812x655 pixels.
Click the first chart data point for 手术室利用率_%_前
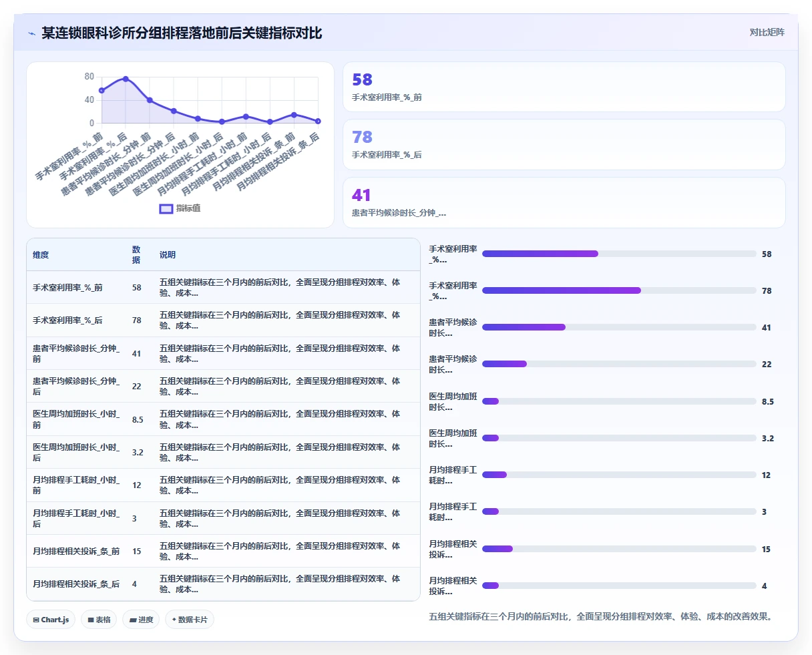click(101, 90)
